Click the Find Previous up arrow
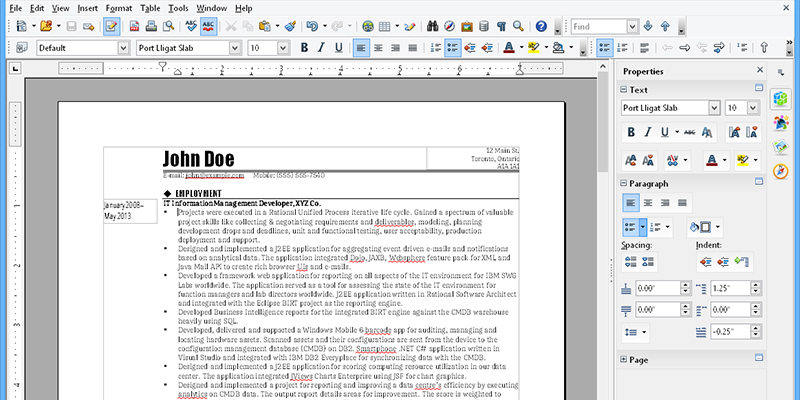This screenshot has height=400, width=800. pos(665,26)
